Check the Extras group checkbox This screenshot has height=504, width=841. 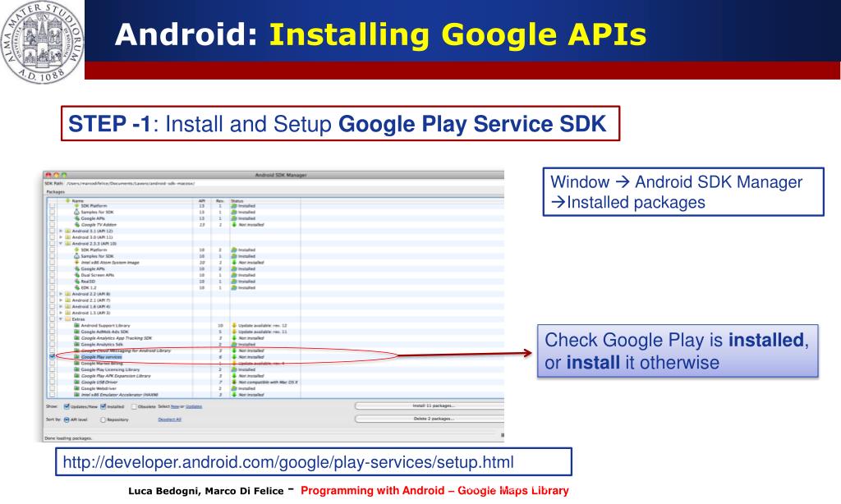coord(52,319)
